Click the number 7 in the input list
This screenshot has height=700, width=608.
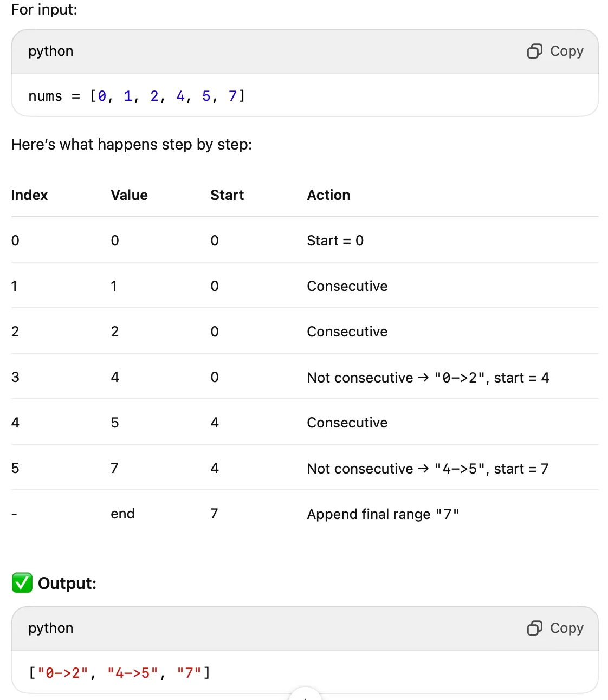[232, 95]
